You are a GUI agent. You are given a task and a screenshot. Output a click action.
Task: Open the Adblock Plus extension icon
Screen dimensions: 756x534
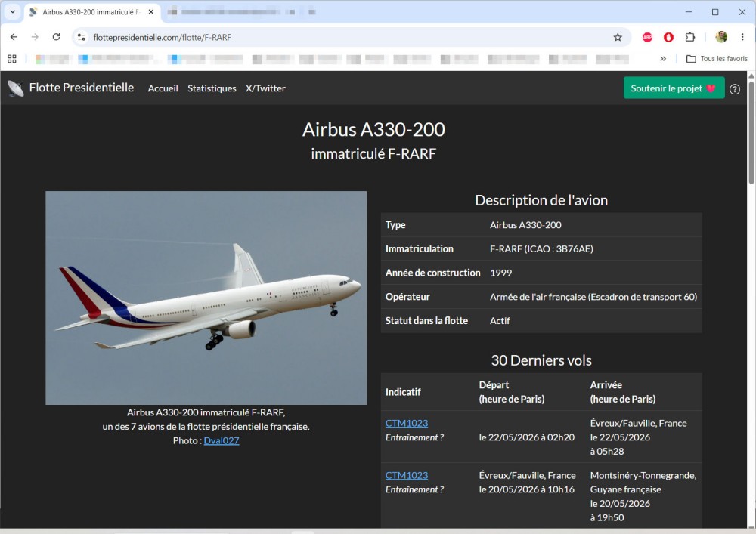click(648, 37)
